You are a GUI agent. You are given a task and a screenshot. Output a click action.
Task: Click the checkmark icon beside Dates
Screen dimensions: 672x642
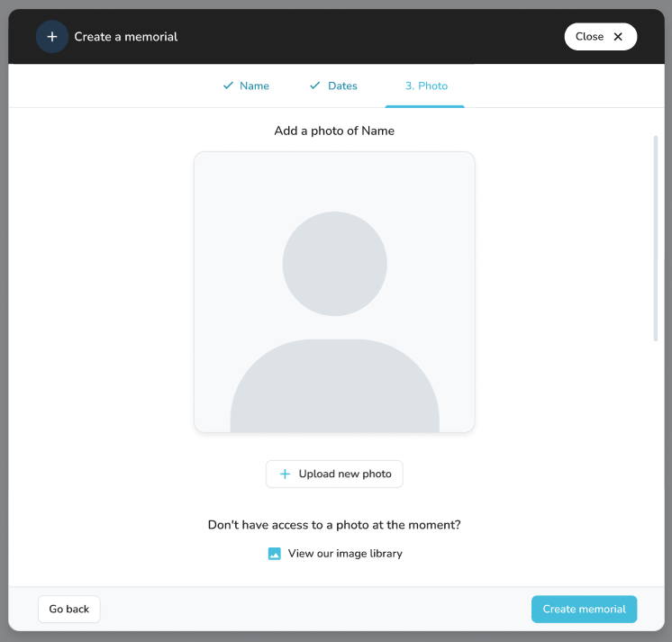click(x=315, y=86)
